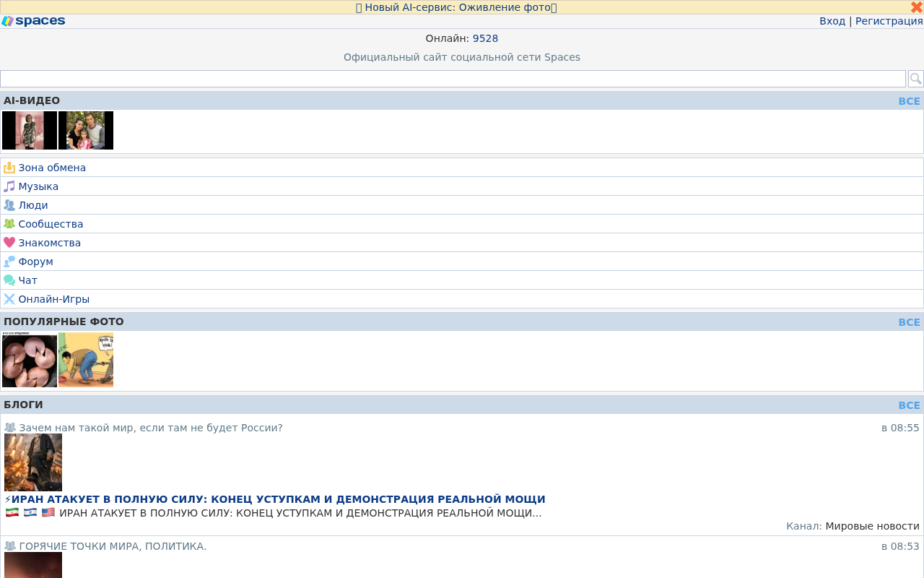Open the Iran blog post image thumbnail
The image size is (924, 578).
click(33, 462)
